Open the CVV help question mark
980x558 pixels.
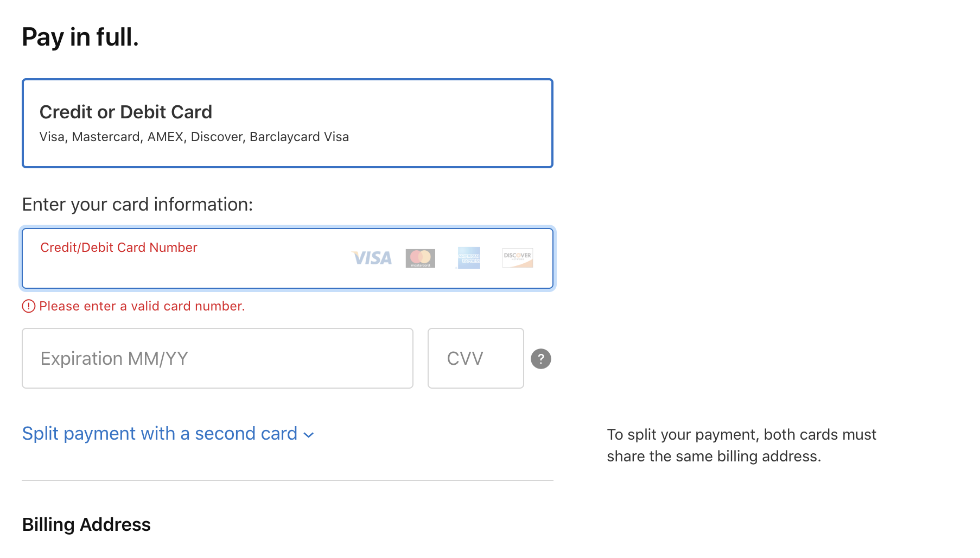(x=540, y=359)
